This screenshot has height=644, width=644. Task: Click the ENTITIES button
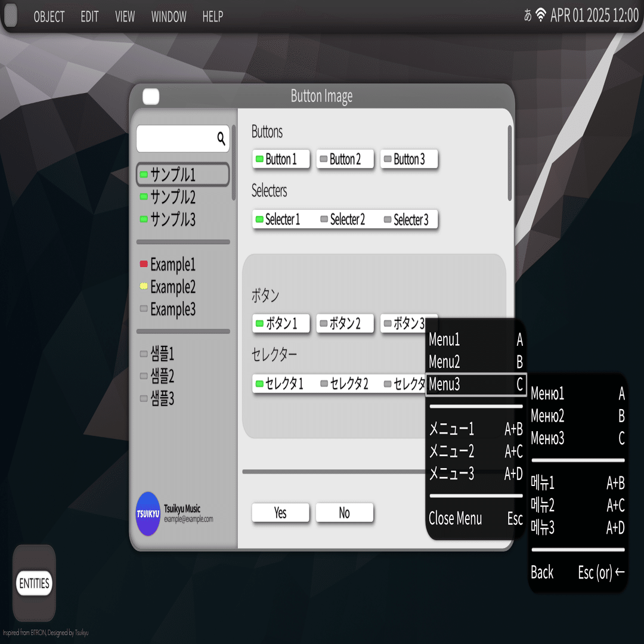point(34,583)
